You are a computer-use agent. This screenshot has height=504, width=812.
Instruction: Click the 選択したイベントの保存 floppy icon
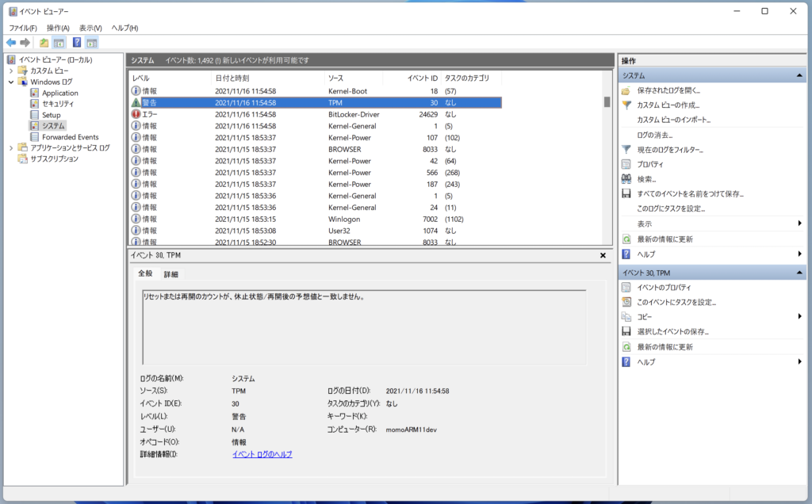click(x=626, y=331)
